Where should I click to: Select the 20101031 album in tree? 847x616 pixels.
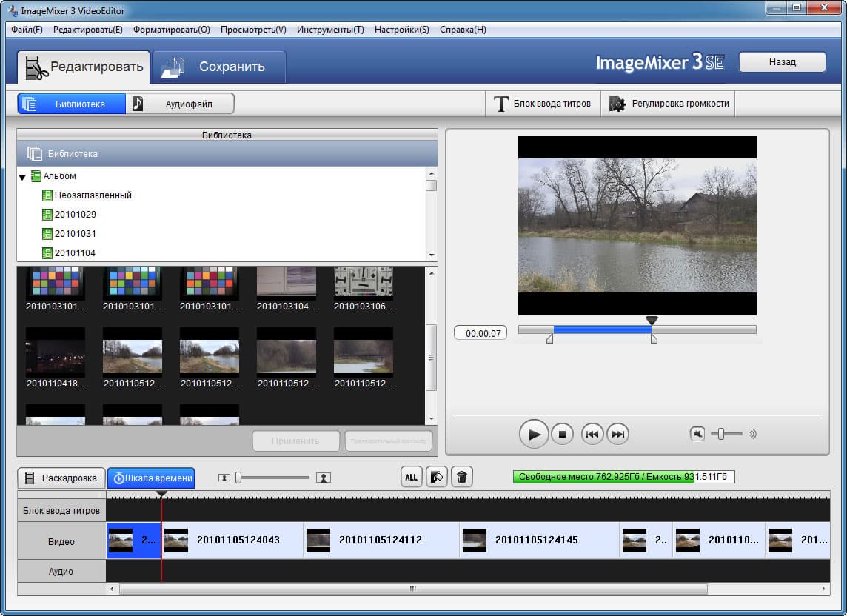point(75,233)
